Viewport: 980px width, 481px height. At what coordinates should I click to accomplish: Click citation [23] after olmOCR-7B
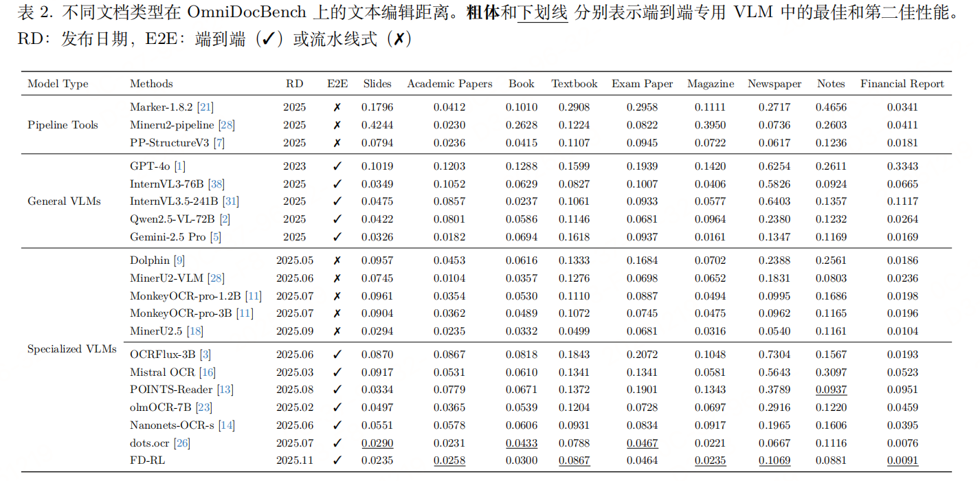(x=203, y=407)
